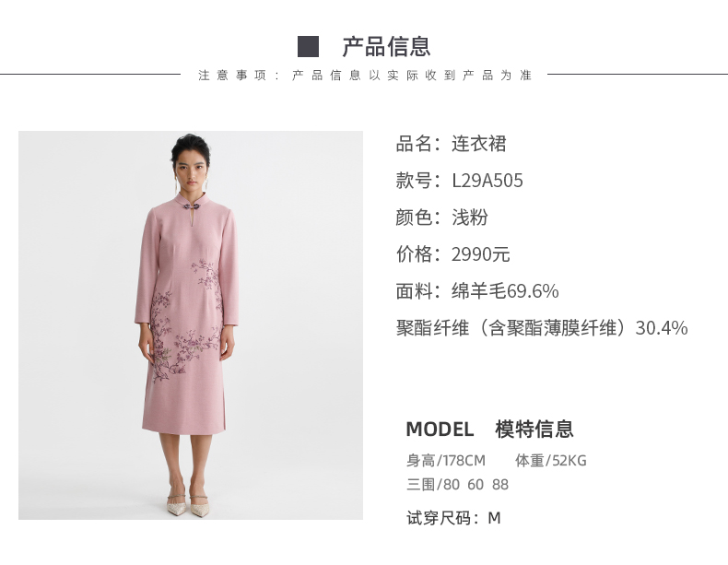This screenshot has height=565, width=728.
Task: Click the color value 浅粉
Action: (469, 218)
